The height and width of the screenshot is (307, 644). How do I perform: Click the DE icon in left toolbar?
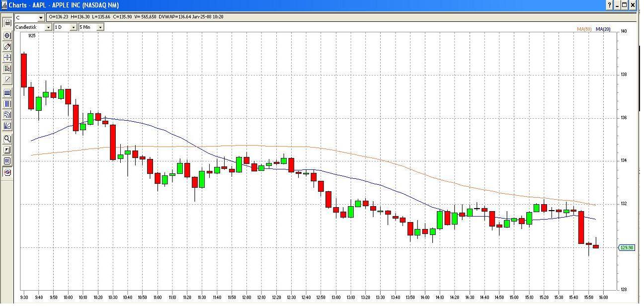click(7, 161)
